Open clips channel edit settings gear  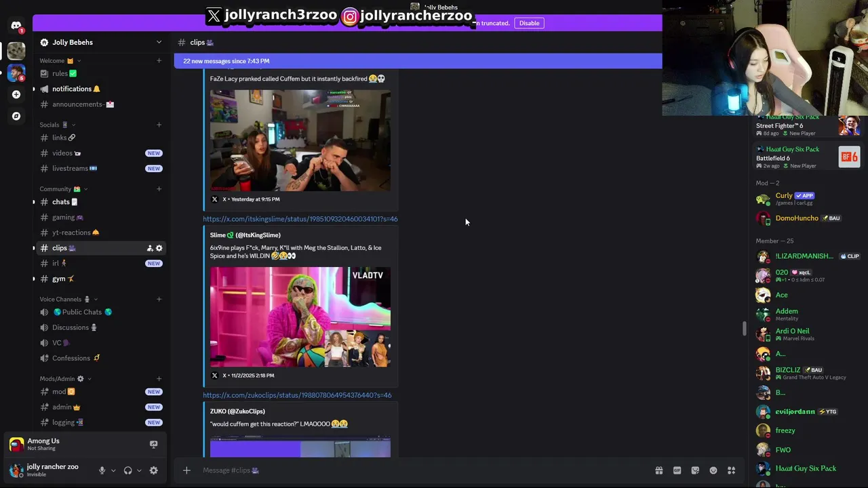(159, 248)
